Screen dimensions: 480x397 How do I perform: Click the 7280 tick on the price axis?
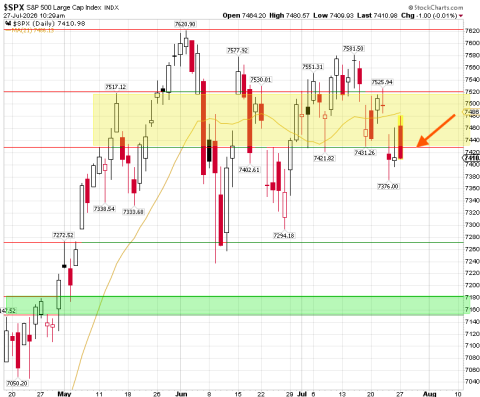pyautogui.click(x=472, y=237)
